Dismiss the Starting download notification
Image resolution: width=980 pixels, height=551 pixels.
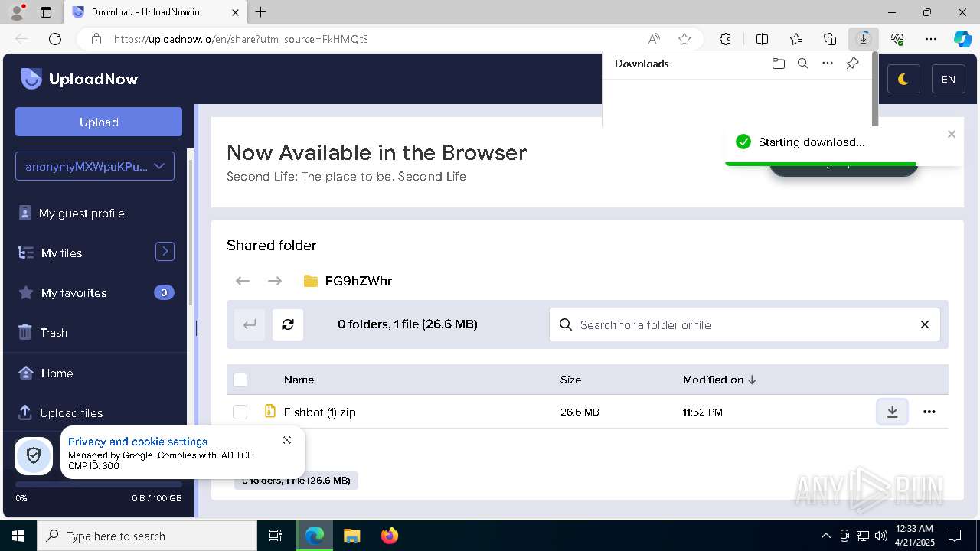(x=952, y=134)
